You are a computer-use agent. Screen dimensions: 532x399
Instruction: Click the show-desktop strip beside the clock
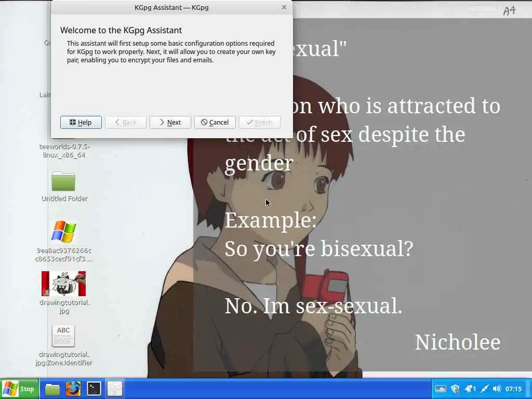pyautogui.click(x=528, y=389)
